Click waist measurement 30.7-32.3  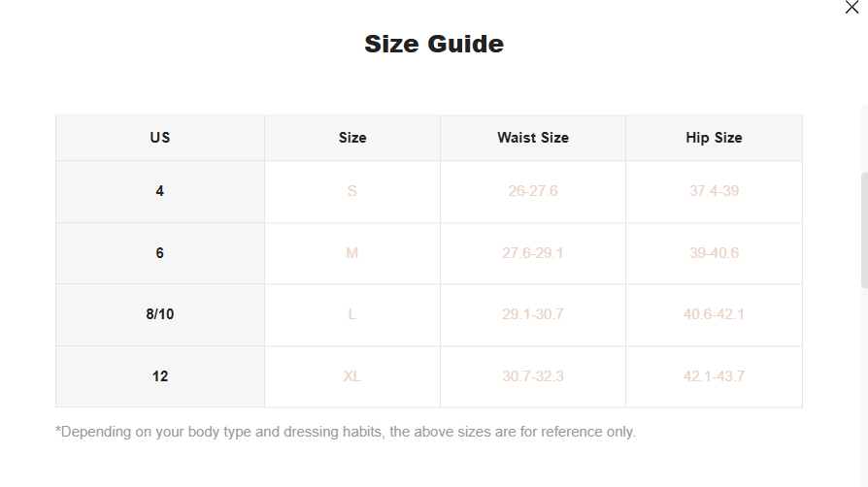coord(533,376)
